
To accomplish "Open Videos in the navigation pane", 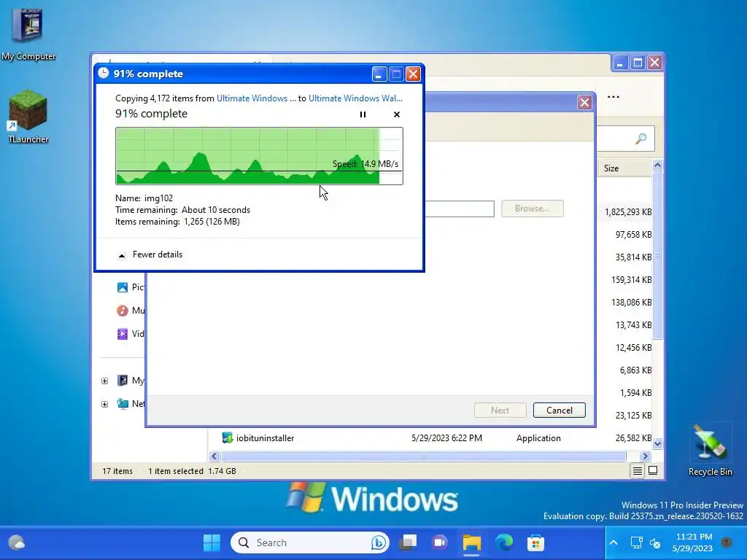I will point(130,334).
